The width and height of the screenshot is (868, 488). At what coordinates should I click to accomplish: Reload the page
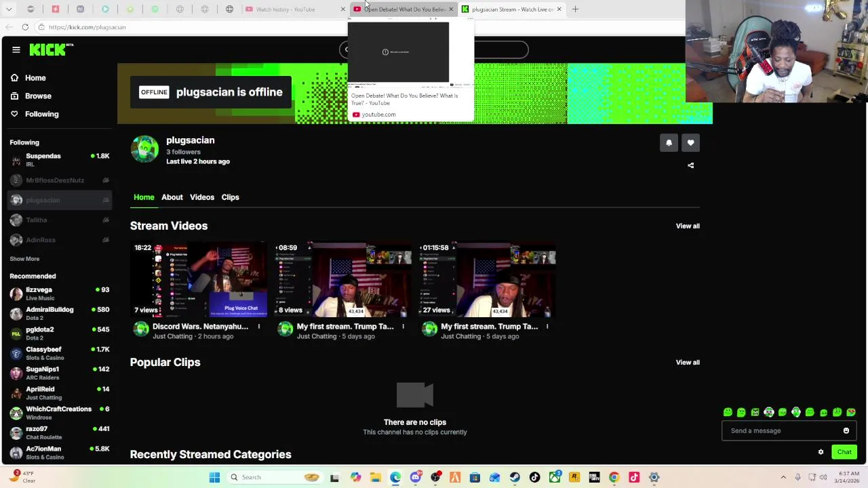point(25,27)
